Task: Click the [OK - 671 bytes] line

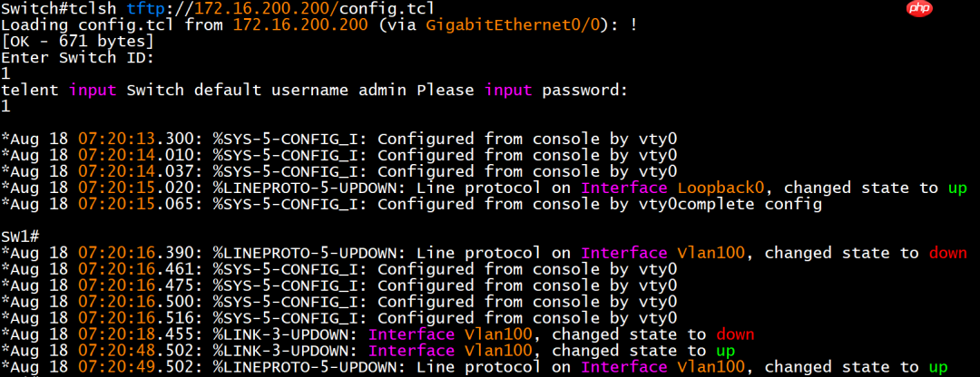Action: pyautogui.click(x=77, y=41)
